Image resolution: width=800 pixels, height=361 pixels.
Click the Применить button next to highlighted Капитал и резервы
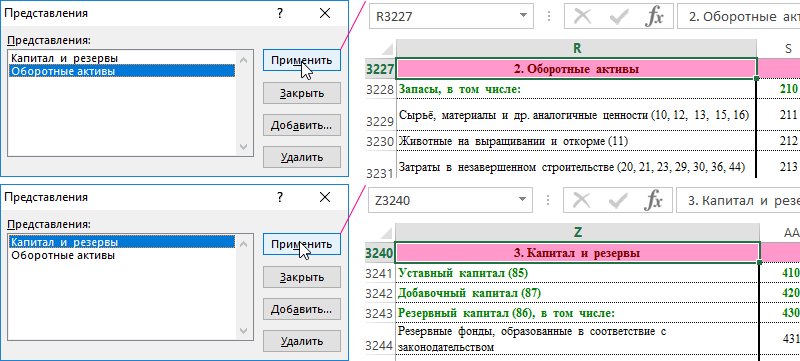pos(302,244)
